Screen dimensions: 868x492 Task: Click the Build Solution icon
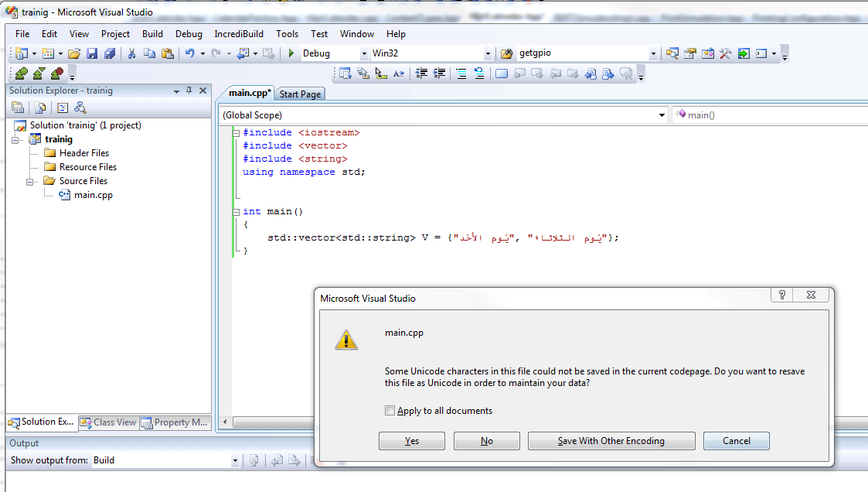[22, 73]
